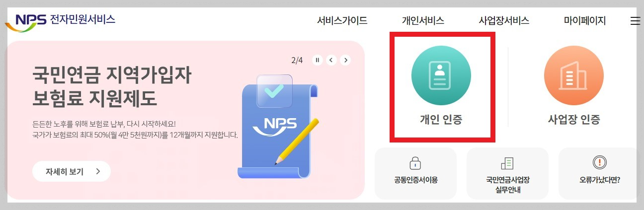Advance to the next banner slide
Image resolution: width=644 pixels, height=210 pixels.
click(345, 60)
